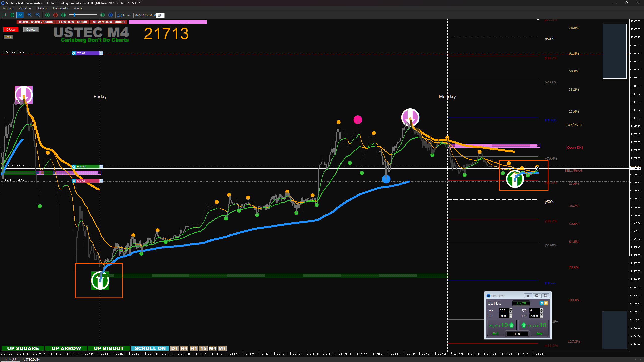
Task: Decrease the T/P value with down arrow
Action: coord(541,317)
